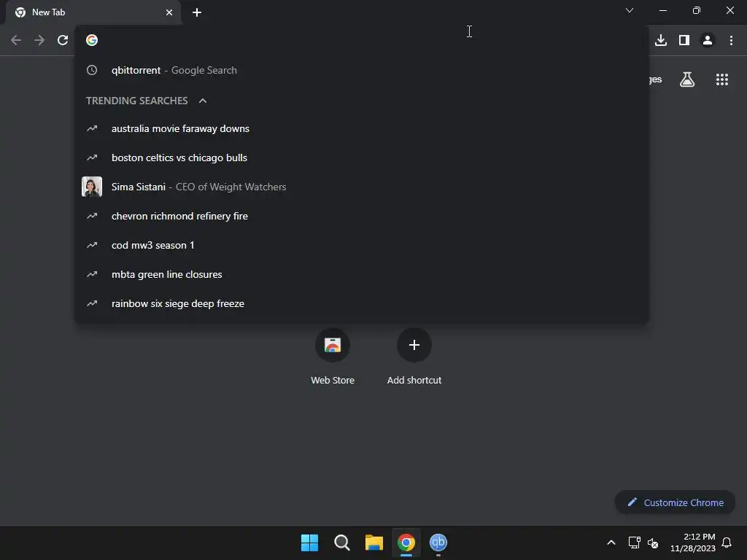Click the muted volume tray icon
747x560 pixels.
click(653, 542)
